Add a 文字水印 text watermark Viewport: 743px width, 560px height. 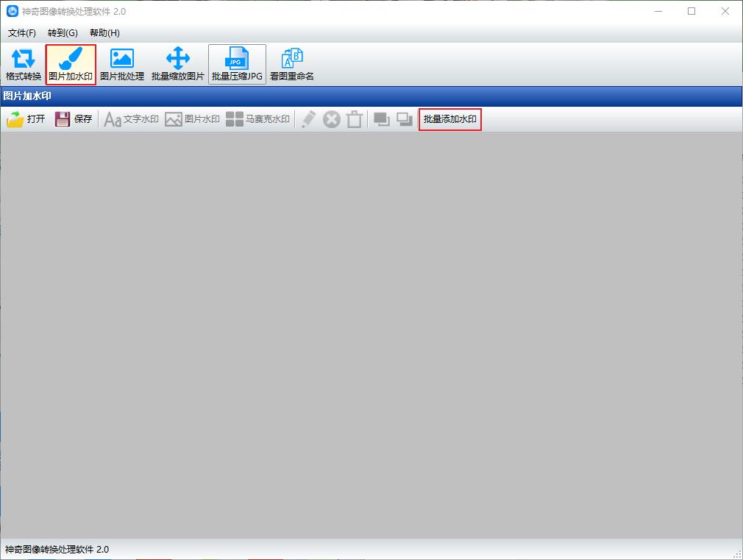pos(131,119)
